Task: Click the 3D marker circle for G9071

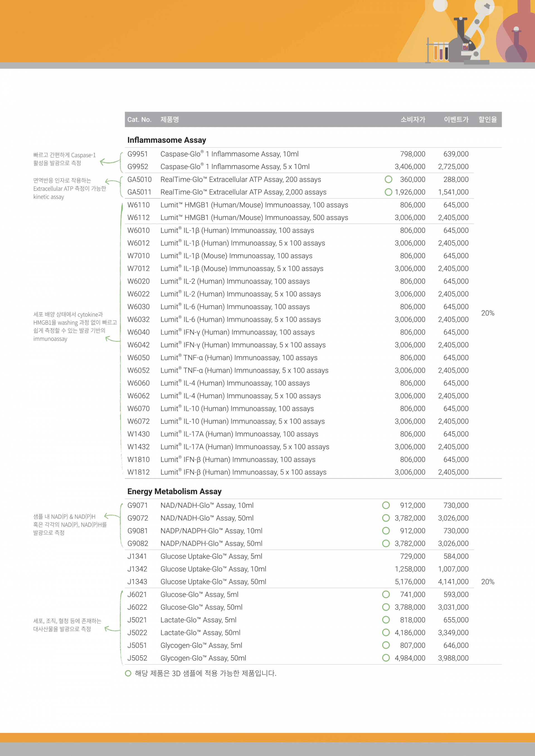Action: [x=386, y=505]
